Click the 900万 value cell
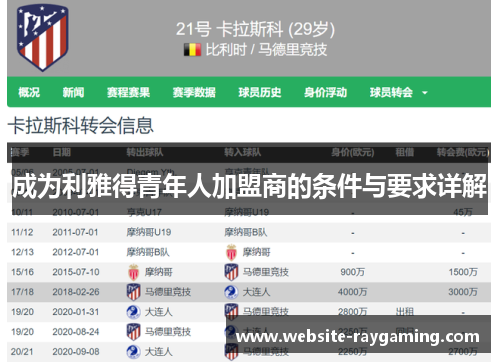This screenshot has width=500, height=362. coord(352,272)
